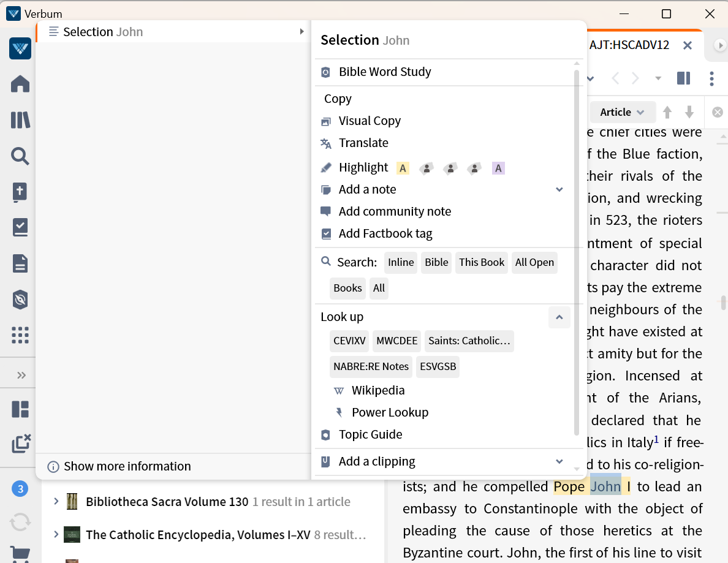Expand Add a clipping options chevron
728x563 pixels.
point(559,462)
